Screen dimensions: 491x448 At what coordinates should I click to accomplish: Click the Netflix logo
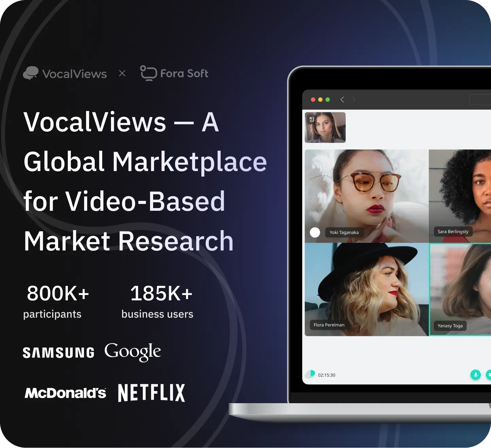(x=151, y=393)
